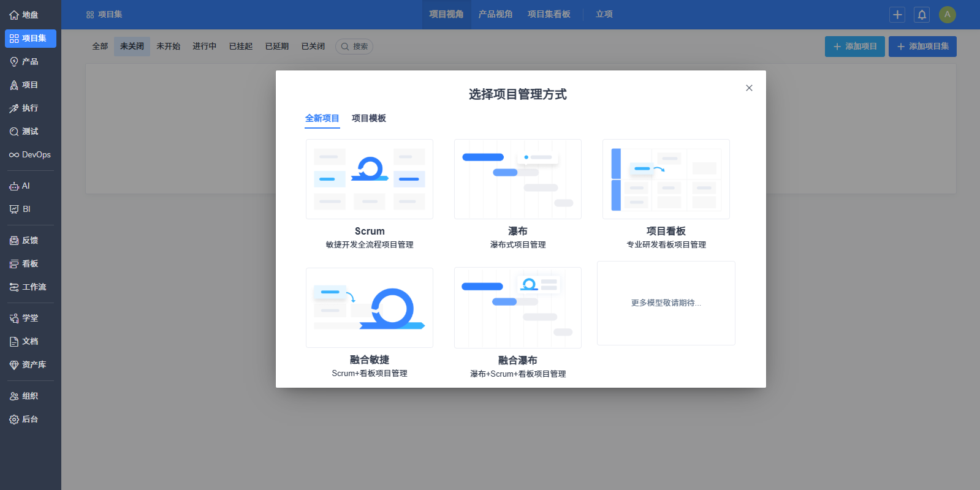980x490 pixels.
Task: Select the 全新项目 tab
Action: 322,118
